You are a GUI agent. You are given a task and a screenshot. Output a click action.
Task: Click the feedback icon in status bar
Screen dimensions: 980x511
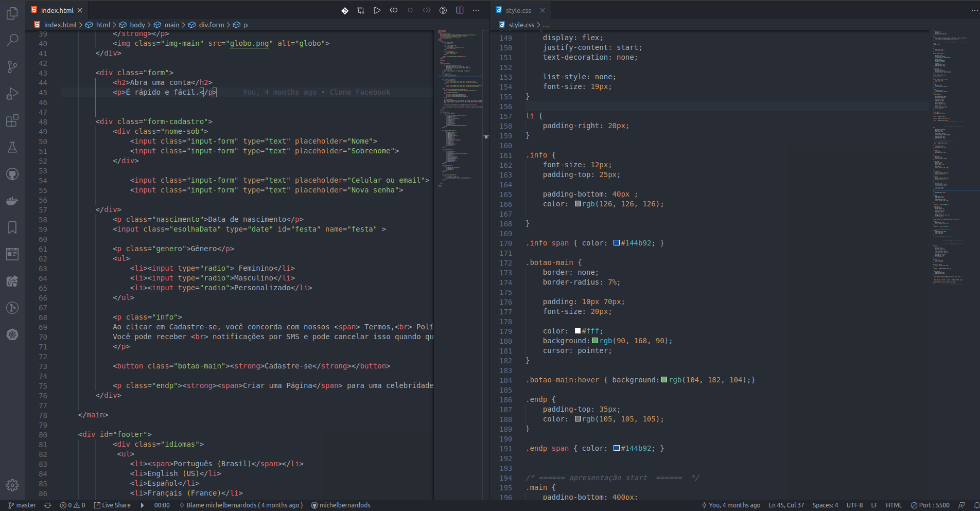click(961, 505)
